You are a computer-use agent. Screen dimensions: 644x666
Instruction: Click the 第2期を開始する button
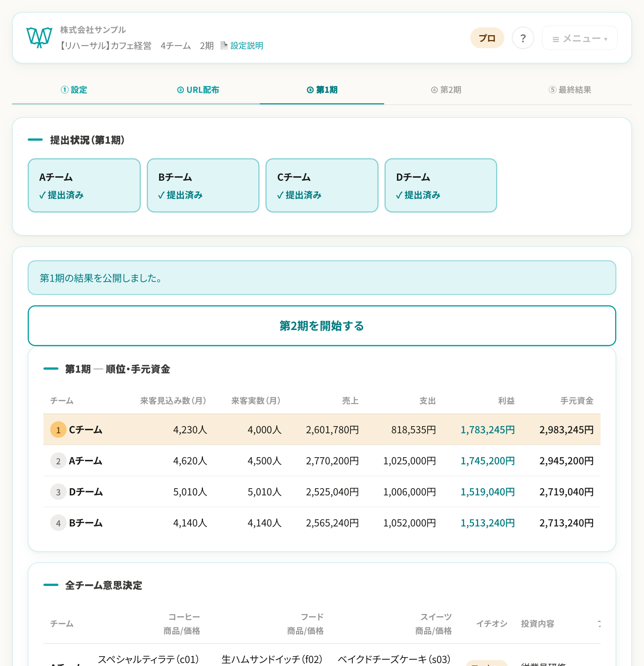[x=322, y=326]
